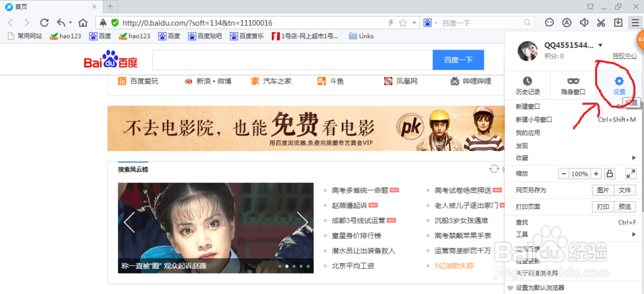Open the Links bookmarks folder

361,36
